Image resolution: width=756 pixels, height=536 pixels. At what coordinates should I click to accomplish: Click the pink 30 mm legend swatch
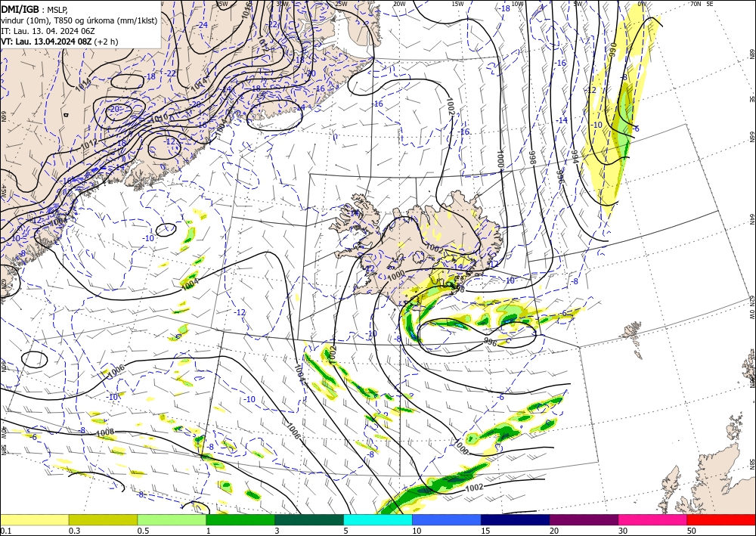pos(653,519)
